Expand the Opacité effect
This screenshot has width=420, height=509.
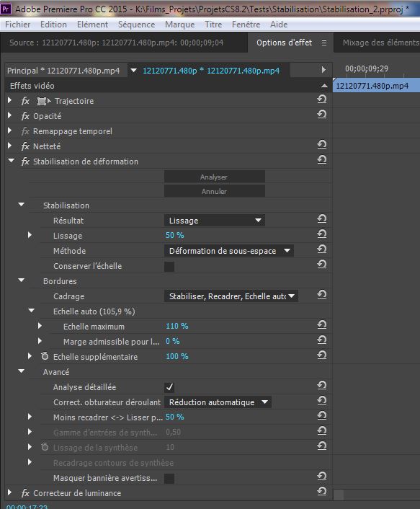point(10,115)
